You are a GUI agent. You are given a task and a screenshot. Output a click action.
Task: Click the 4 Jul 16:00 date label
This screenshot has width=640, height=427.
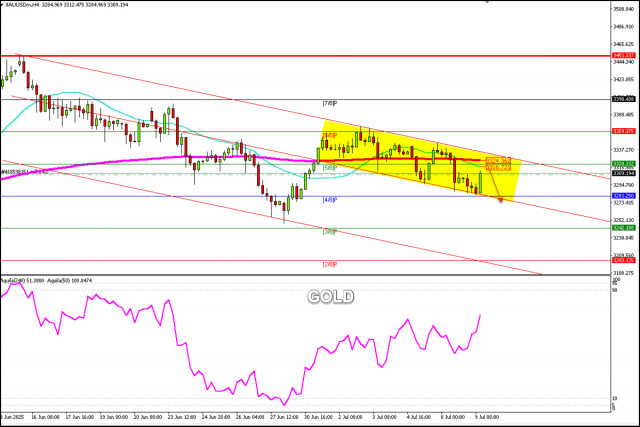[x=419, y=417]
